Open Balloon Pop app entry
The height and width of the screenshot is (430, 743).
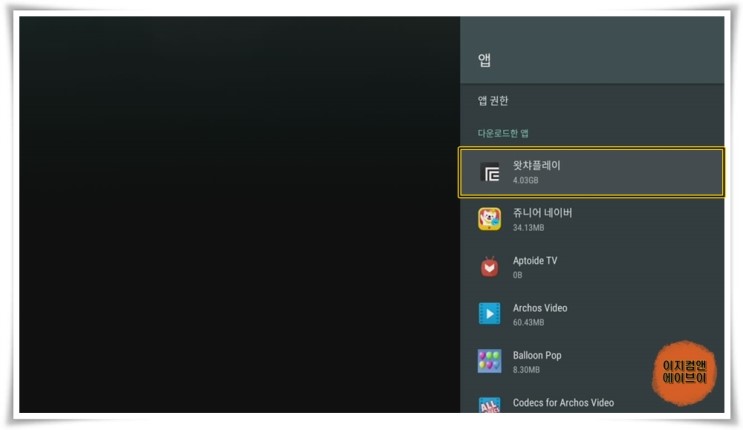(591, 362)
